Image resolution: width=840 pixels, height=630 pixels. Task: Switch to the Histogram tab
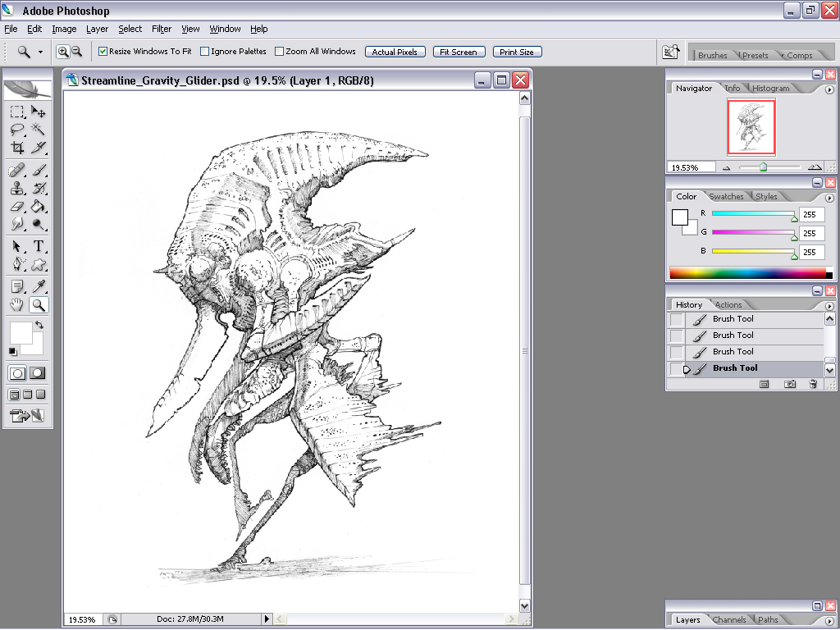770,89
